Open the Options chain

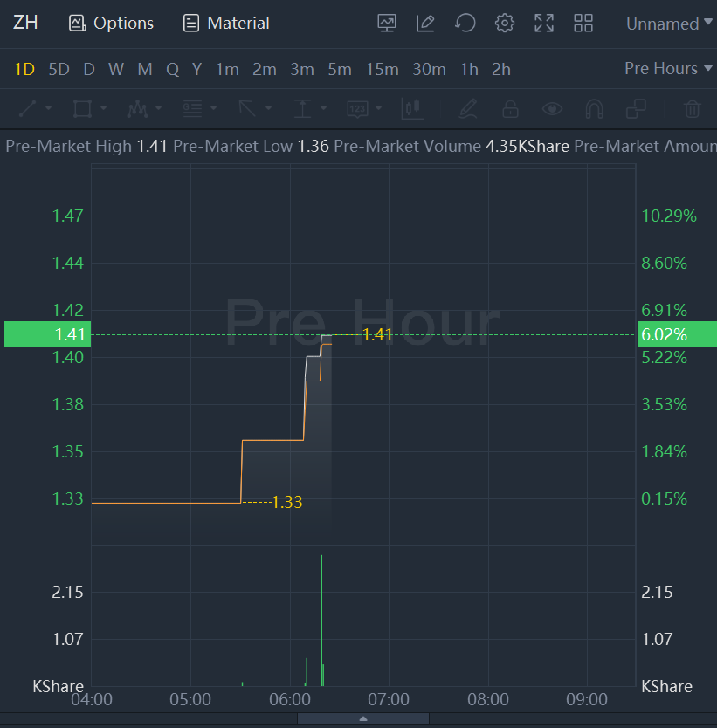click(x=112, y=24)
